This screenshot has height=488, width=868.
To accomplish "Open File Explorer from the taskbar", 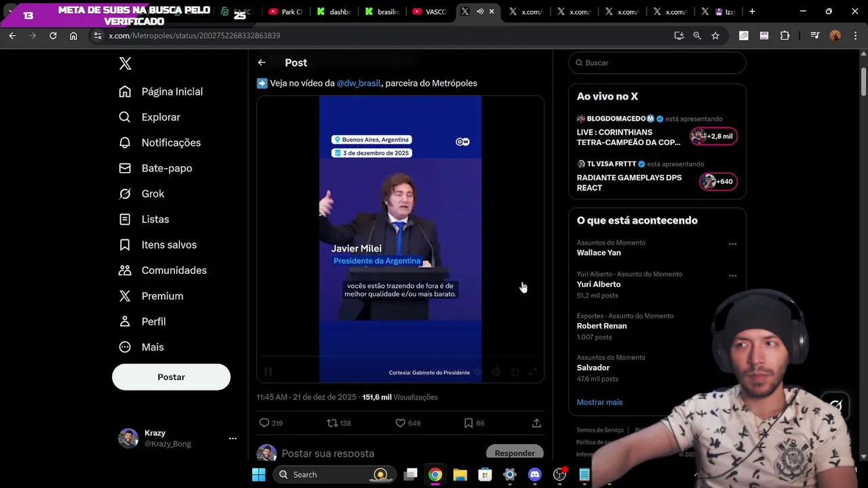I will coord(460,474).
